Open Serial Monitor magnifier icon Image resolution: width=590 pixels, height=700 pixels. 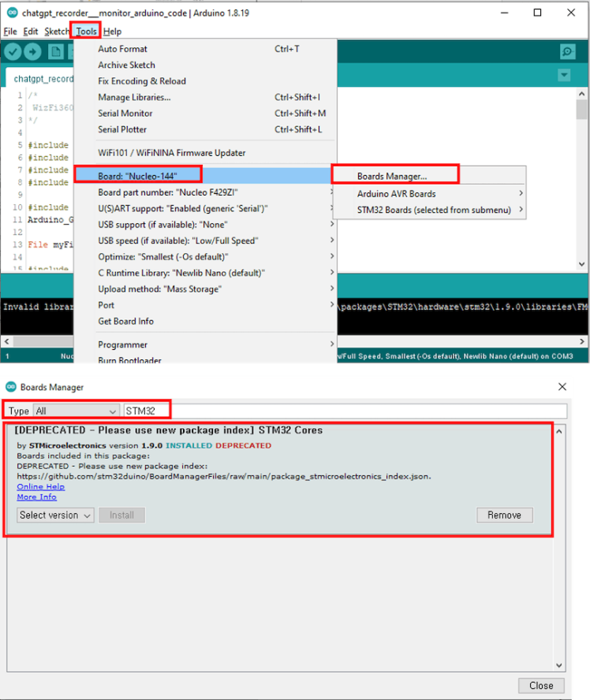(567, 52)
